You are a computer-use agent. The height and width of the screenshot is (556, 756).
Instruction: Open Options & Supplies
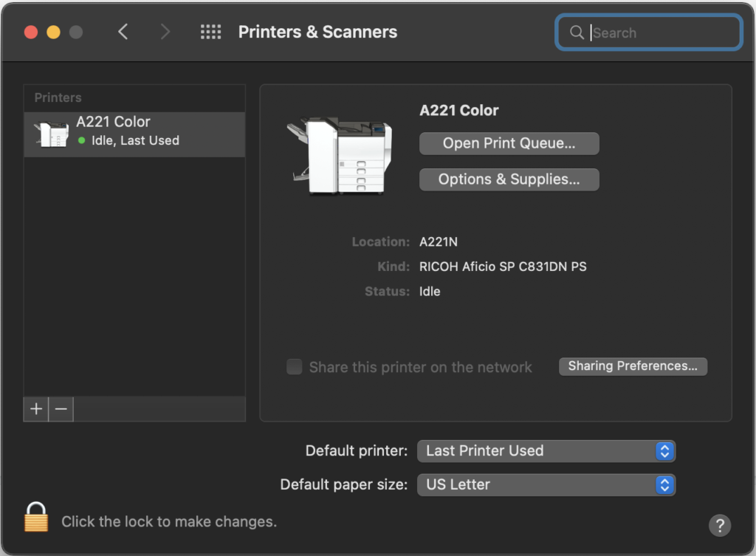(x=509, y=179)
